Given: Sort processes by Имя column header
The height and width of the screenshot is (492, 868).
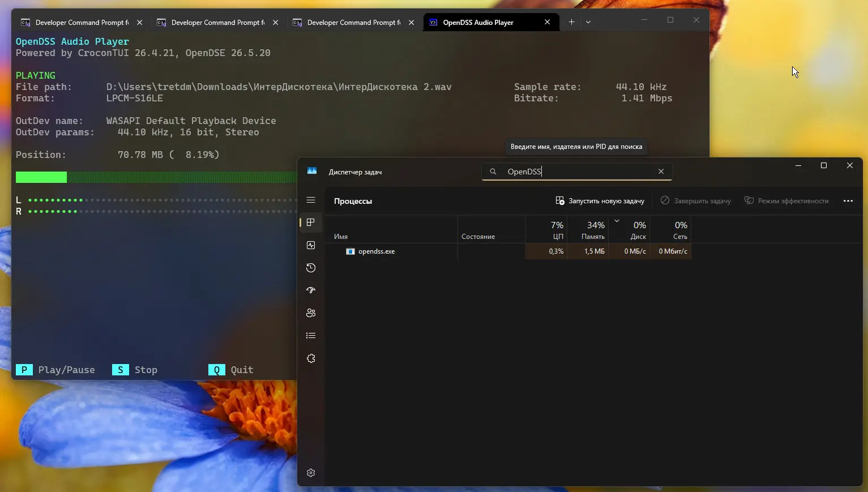Looking at the screenshot, I should coord(392,229).
